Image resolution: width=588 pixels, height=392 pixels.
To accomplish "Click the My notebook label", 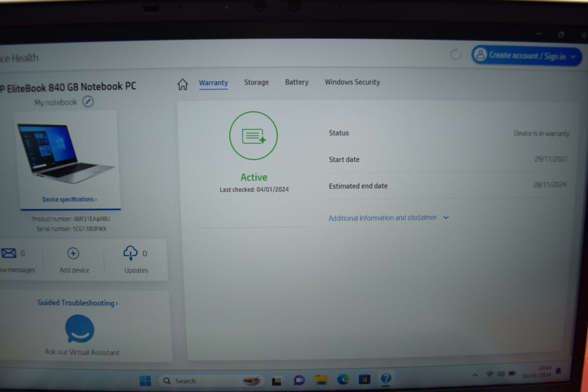I will click(x=55, y=102).
